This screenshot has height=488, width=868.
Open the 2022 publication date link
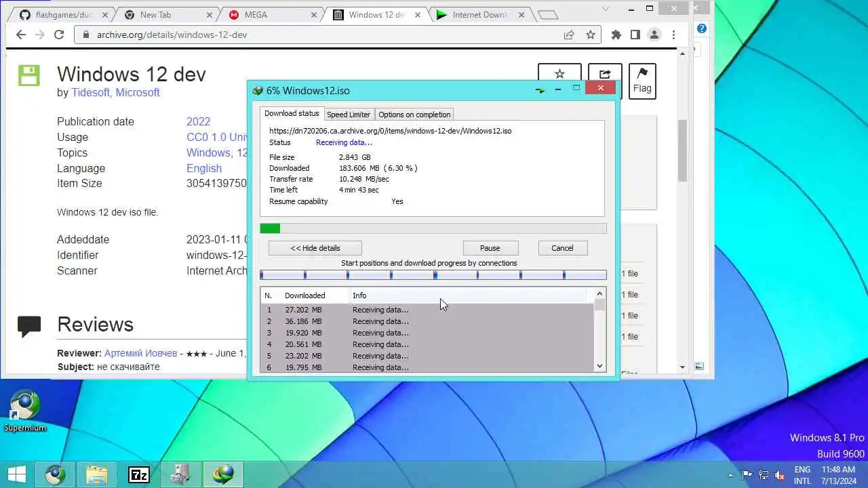coord(199,122)
